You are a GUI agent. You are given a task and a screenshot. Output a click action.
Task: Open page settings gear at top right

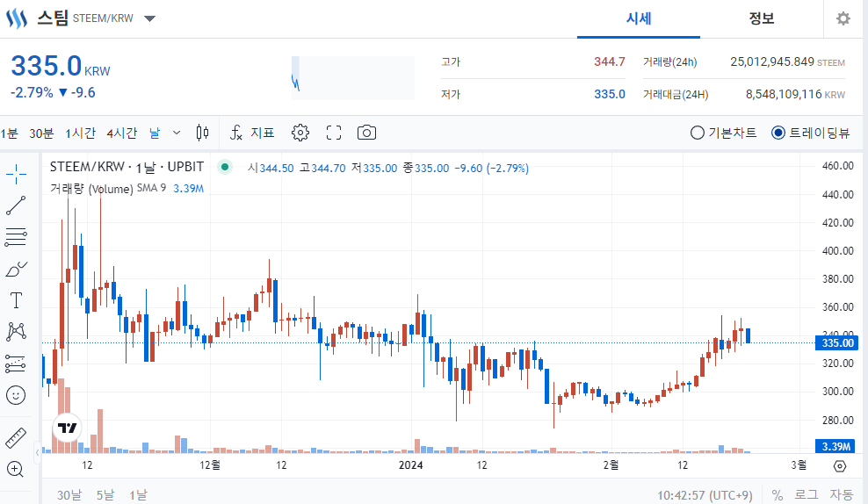(843, 18)
